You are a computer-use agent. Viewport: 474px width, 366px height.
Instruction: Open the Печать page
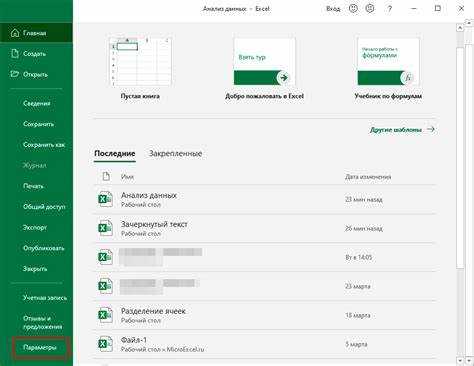[33, 186]
